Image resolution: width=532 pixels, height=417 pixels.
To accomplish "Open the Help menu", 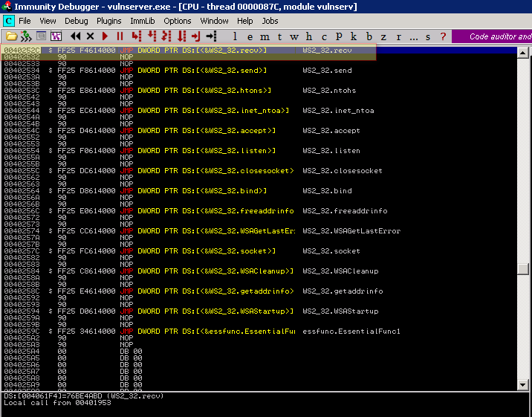I will point(245,21).
